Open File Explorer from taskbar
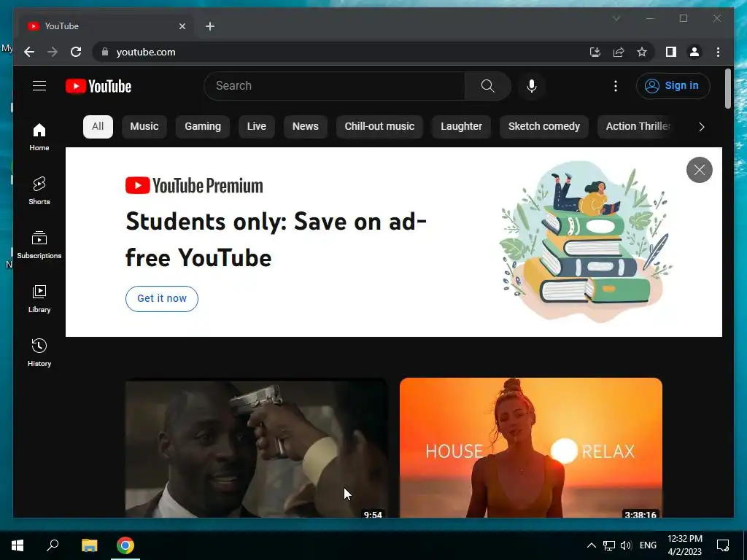Image resolution: width=747 pixels, height=560 pixels. point(89,545)
